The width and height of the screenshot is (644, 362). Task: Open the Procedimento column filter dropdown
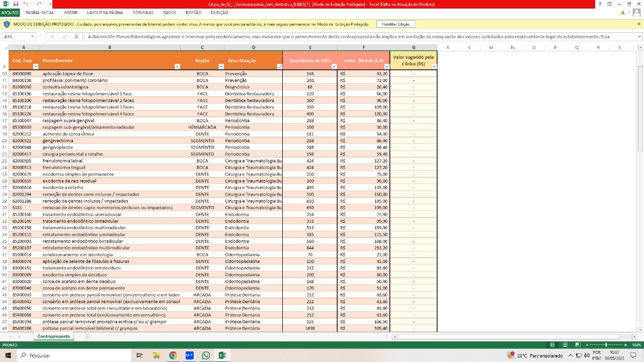point(177,67)
